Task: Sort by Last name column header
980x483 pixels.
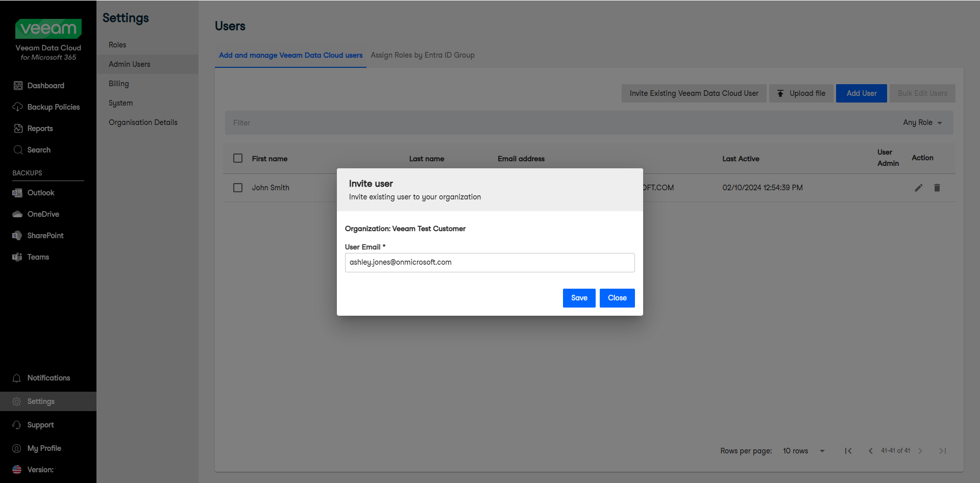Action: coord(427,159)
